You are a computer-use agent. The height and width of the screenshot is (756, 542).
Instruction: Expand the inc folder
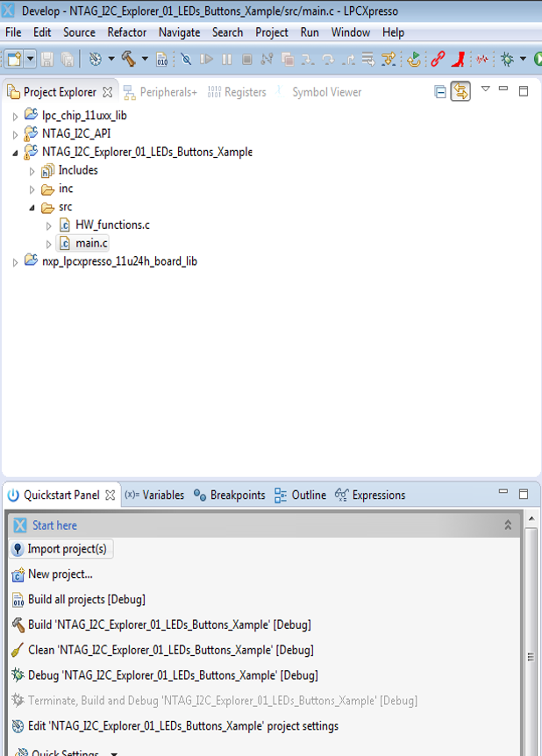coord(32,189)
